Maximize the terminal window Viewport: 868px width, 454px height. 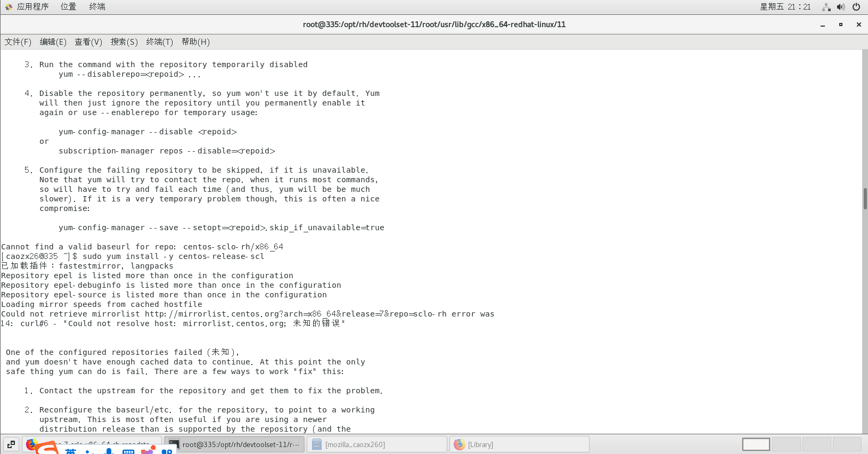click(841, 25)
